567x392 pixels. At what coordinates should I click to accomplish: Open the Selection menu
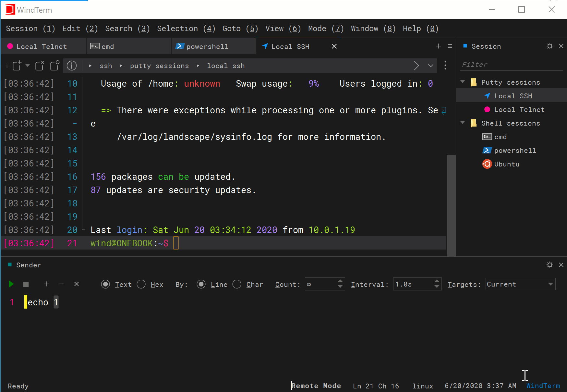pos(186,29)
